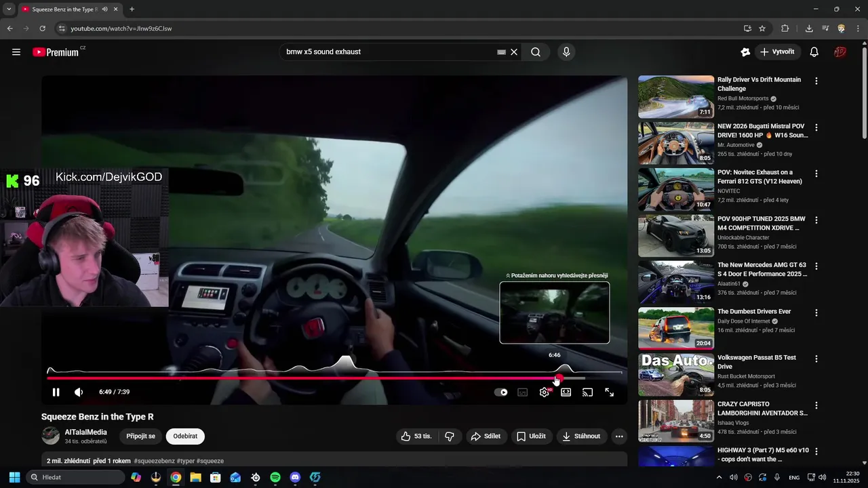This screenshot has height=488, width=868.
Task: Toggle the autoplay switch
Action: 501,392
